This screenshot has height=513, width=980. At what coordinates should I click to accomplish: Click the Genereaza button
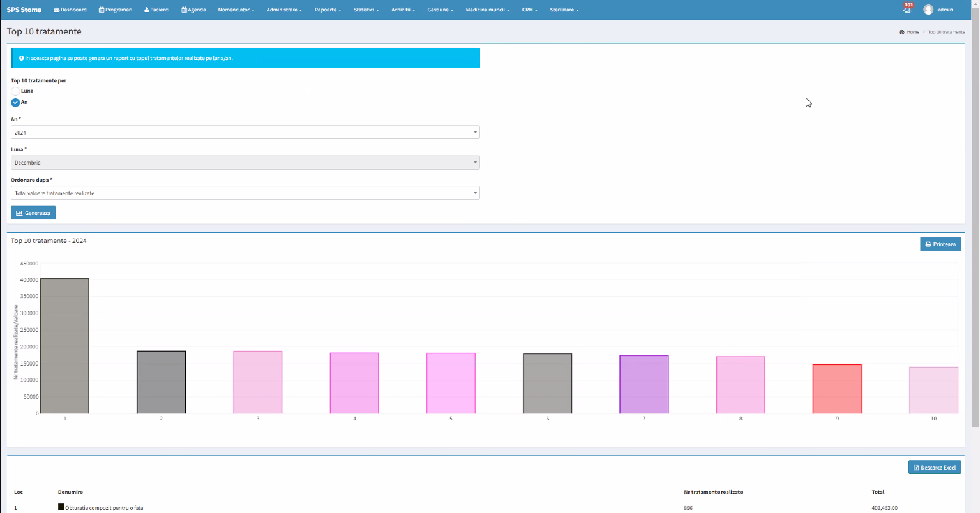point(33,212)
